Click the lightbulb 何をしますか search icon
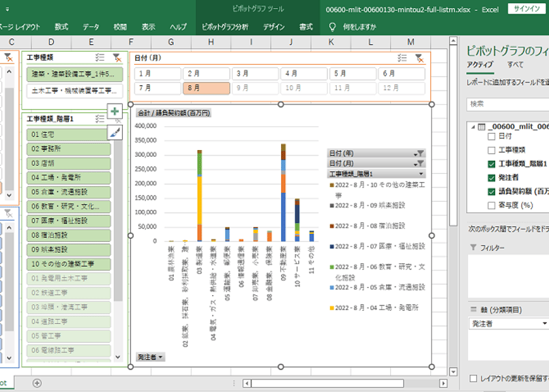The width and height of the screenshot is (549, 392). (x=332, y=27)
